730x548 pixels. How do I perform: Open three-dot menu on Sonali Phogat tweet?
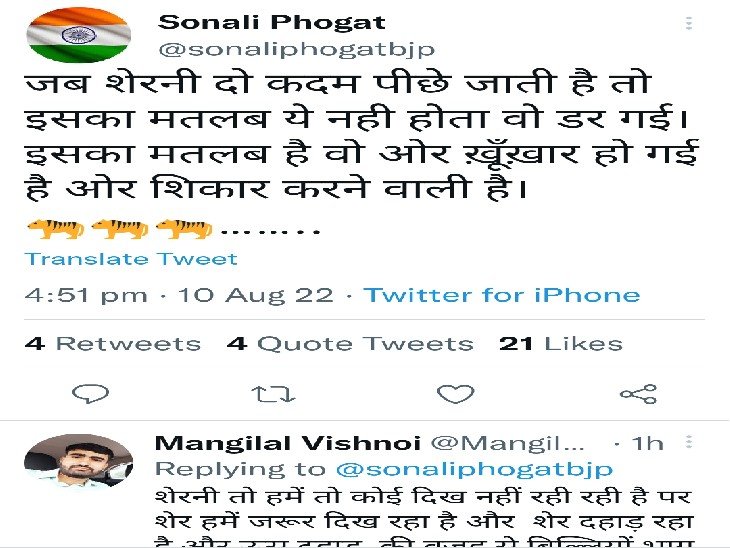(689, 23)
